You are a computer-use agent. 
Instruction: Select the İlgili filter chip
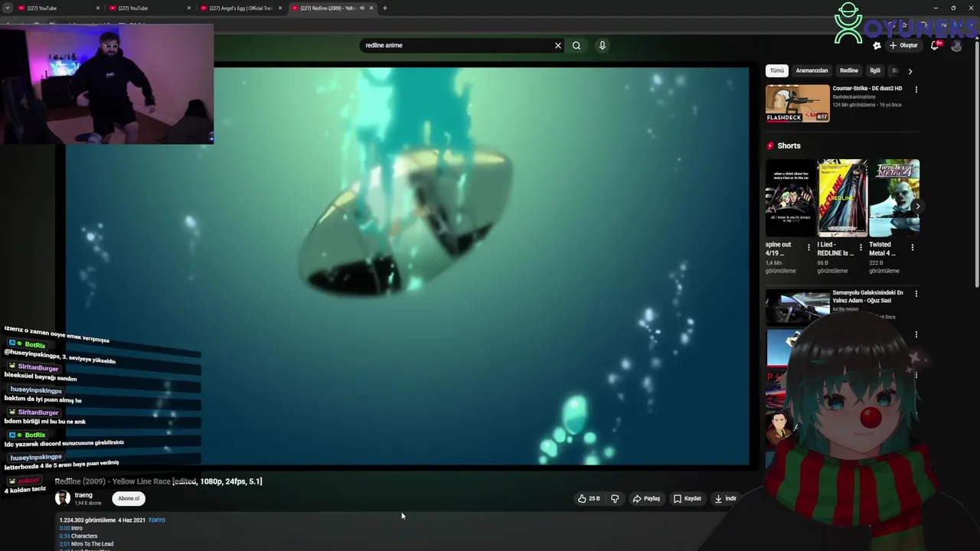(x=875, y=70)
